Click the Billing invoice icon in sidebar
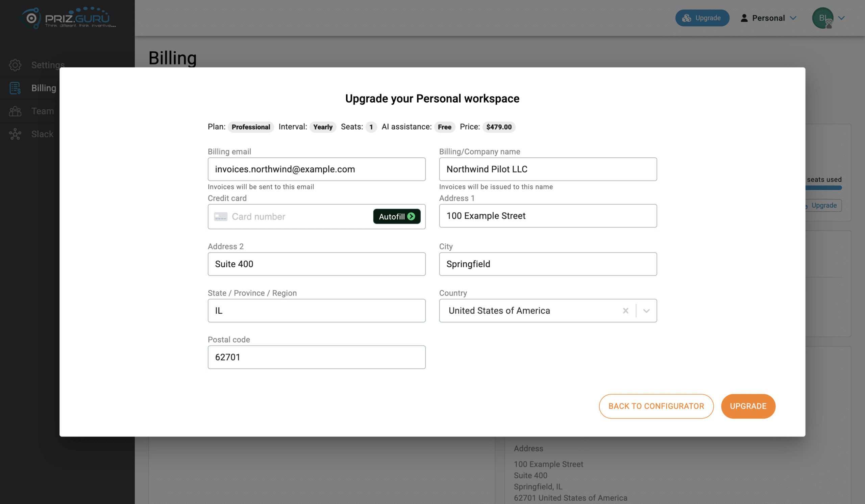865x504 pixels. [15, 88]
